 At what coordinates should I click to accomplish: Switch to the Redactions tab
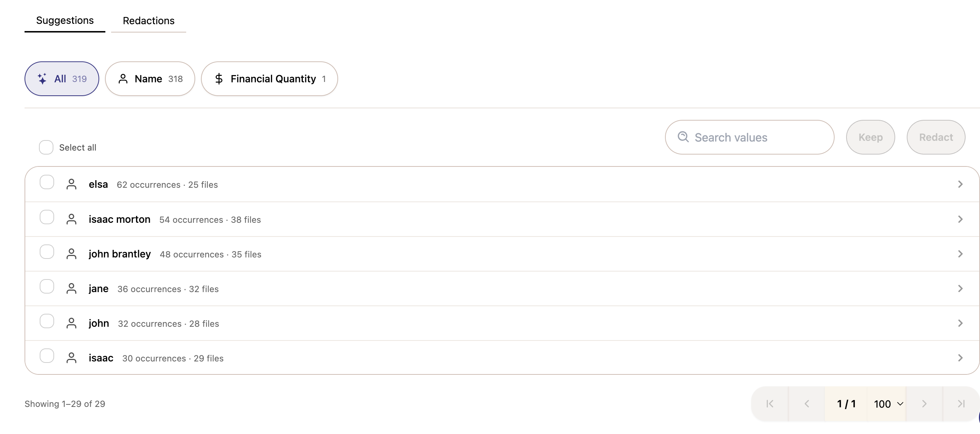point(149,21)
